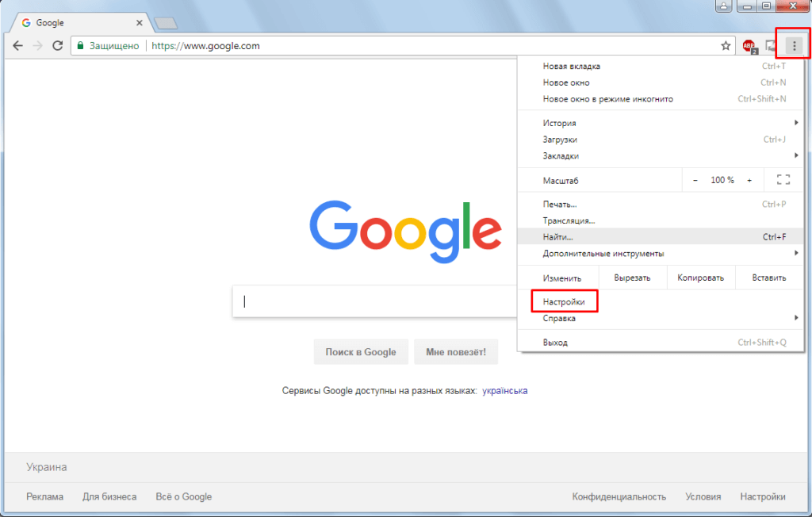The width and height of the screenshot is (812, 517).
Task: Click the Изменить label in menu
Action: [562, 278]
